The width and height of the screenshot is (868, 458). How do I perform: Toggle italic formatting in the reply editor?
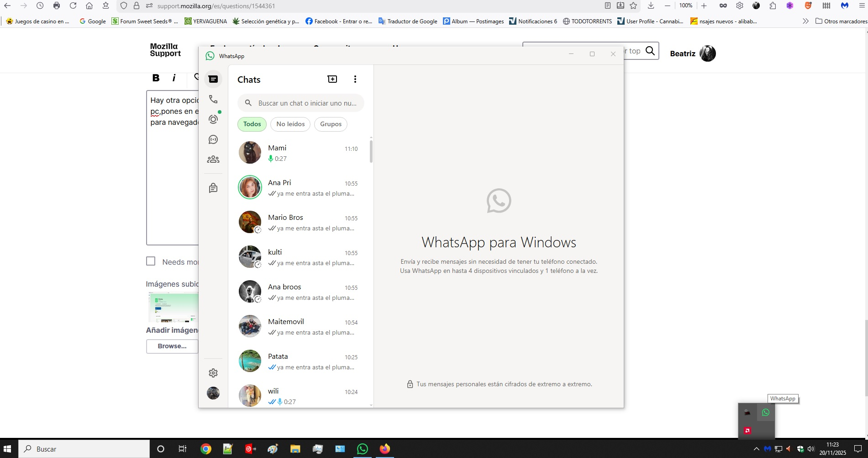174,78
